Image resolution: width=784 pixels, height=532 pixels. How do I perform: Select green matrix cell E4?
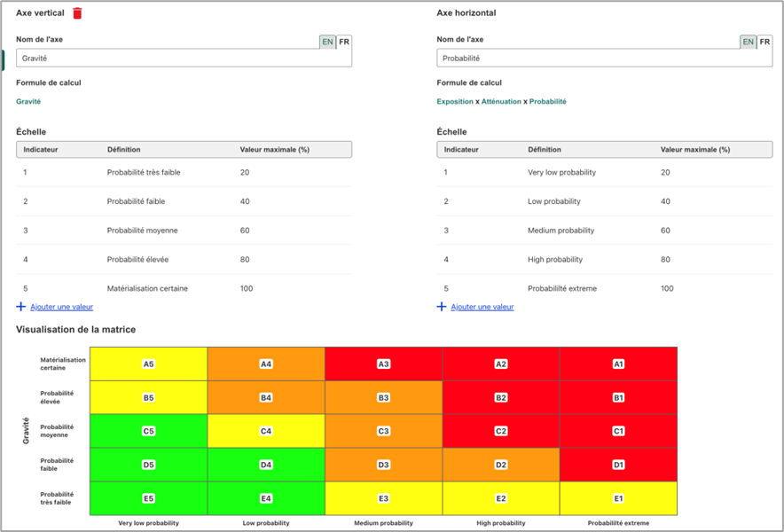point(266,498)
